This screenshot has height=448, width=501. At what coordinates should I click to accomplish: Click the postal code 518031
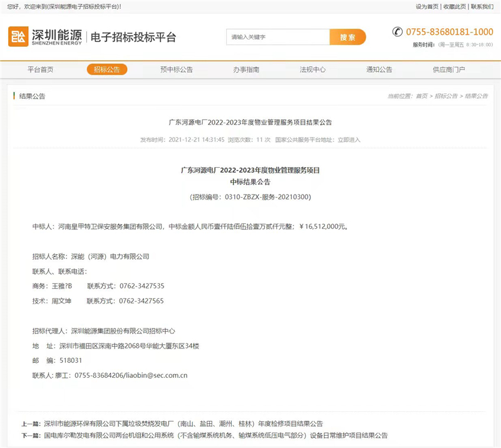coord(71,360)
